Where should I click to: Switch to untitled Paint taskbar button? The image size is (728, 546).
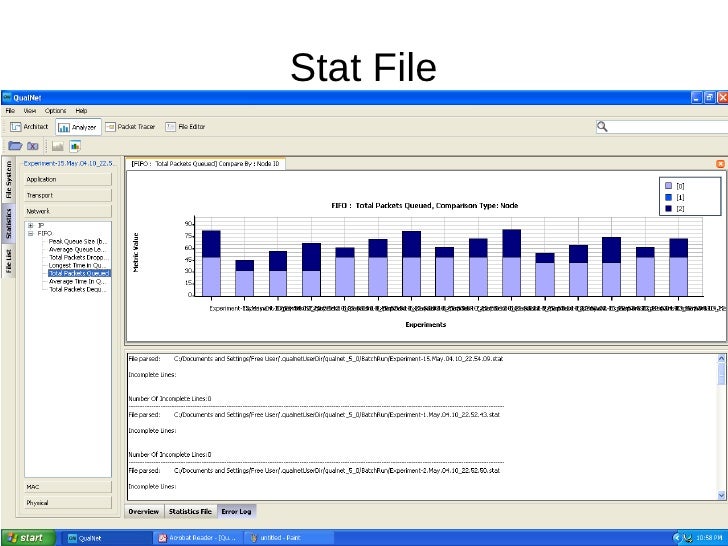tap(289, 538)
